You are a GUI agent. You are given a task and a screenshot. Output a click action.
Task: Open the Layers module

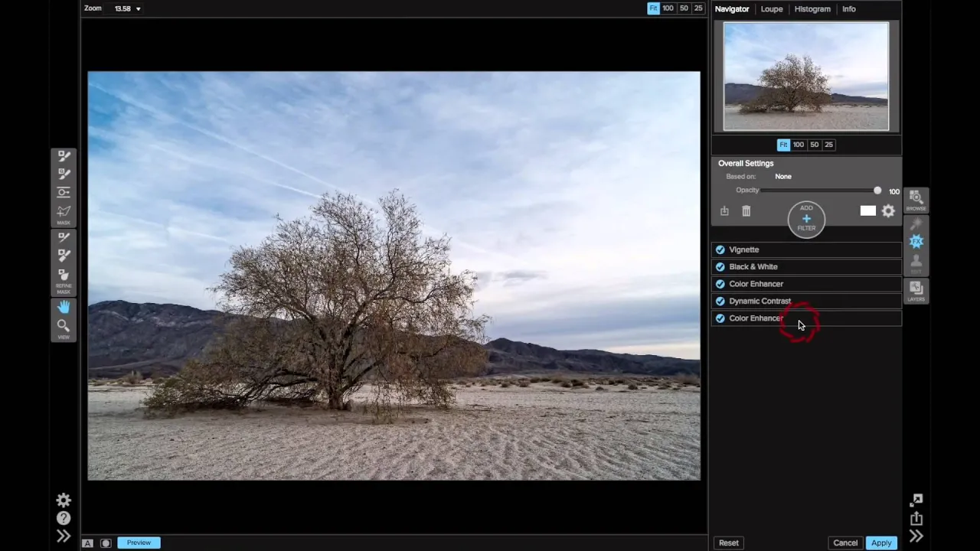tap(916, 291)
